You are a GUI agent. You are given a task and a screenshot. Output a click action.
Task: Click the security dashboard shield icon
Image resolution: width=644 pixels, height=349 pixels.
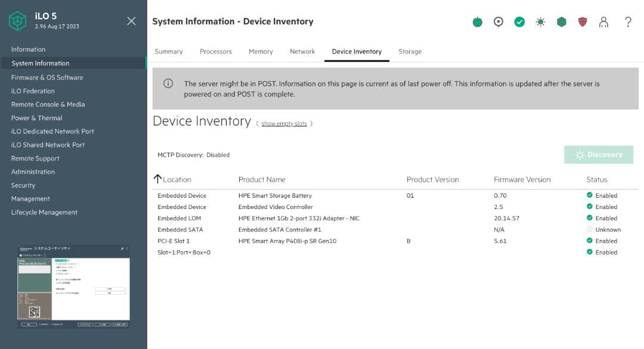point(582,21)
